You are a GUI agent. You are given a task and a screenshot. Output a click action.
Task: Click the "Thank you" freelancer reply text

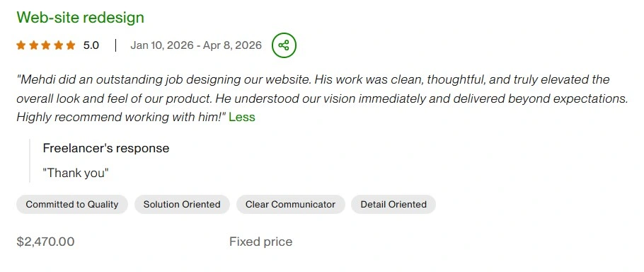[76, 173]
